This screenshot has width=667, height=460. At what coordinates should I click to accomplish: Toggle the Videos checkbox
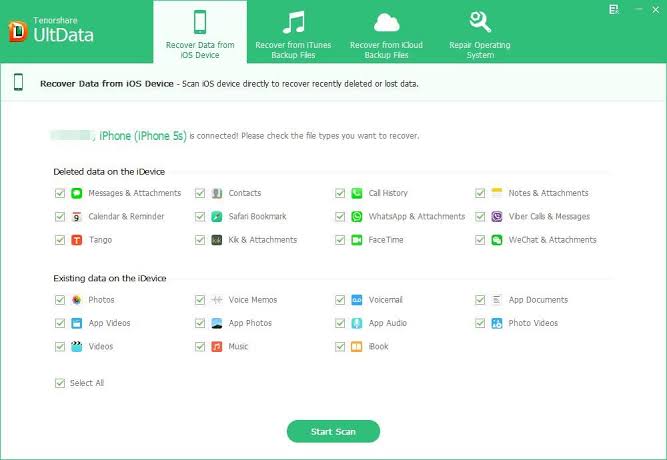tap(60, 346)
